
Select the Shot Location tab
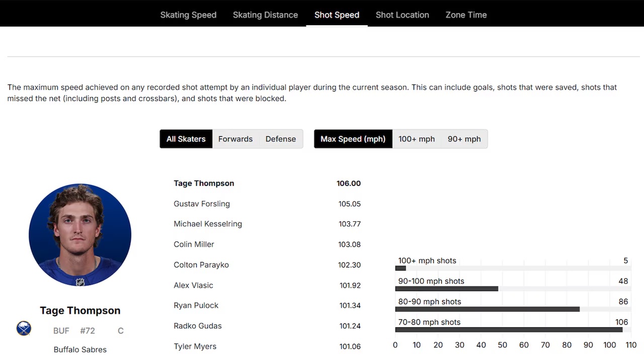(402, 15)
